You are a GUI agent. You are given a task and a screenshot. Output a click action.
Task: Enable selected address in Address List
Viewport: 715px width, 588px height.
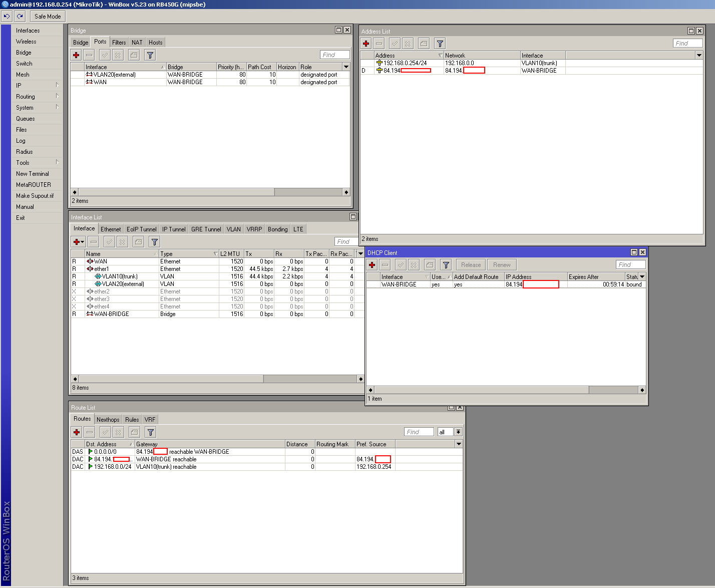[x=395, y=44]
